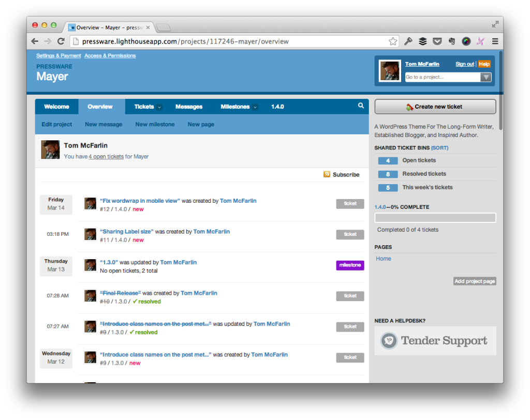Image resolution: width=530 pixels, height=420 pixels.
Task: Click the round color wheel extension icon
Action: pos(466,41)
